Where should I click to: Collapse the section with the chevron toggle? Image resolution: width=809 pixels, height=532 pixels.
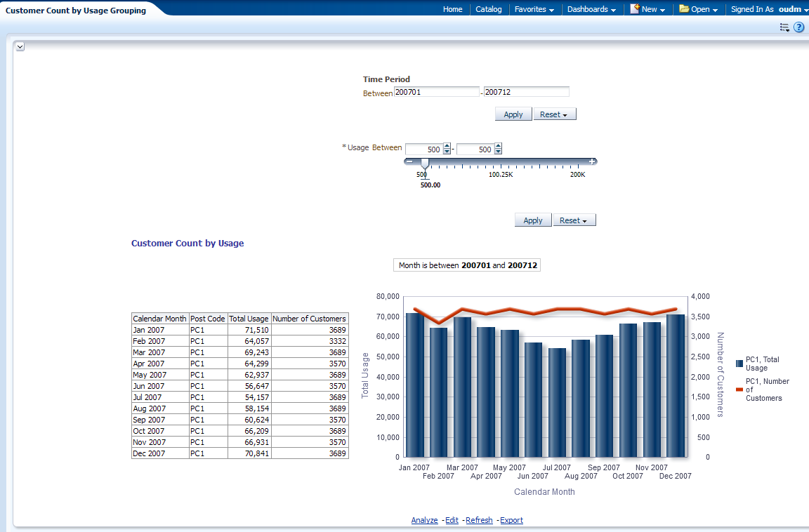coord(20,47)
